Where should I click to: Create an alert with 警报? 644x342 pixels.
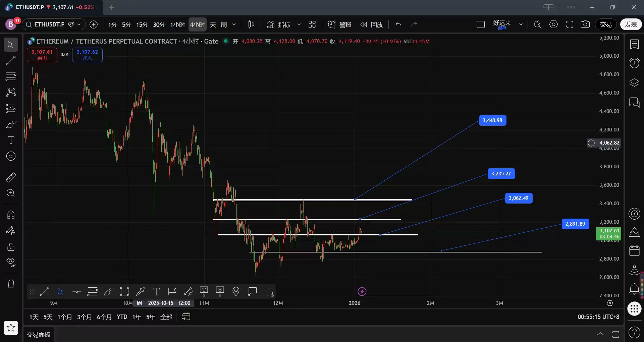[339, 24]
